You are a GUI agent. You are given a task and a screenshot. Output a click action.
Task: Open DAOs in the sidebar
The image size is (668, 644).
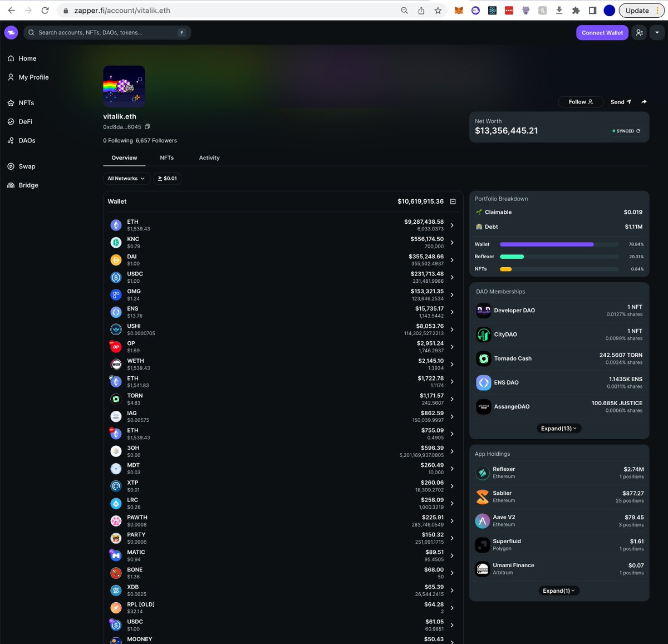(x=21, y=140)
